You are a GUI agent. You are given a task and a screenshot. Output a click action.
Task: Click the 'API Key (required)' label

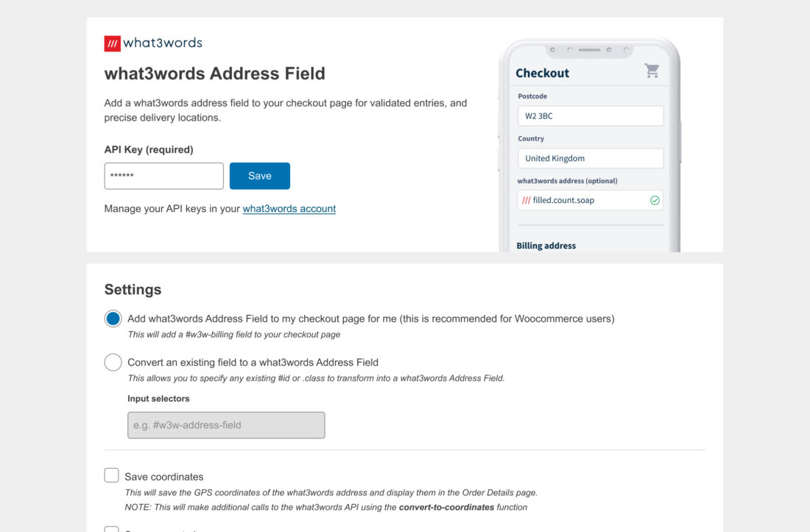[149, 149]
